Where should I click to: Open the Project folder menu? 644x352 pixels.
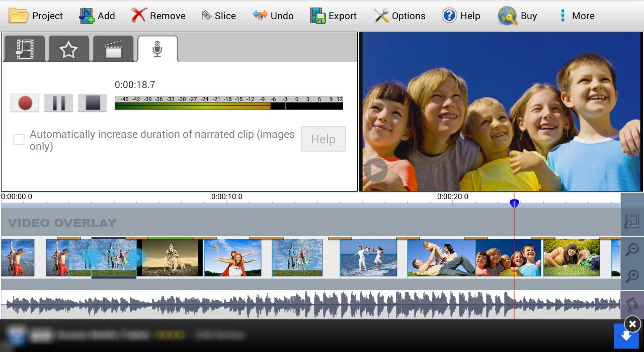point(36,16)
